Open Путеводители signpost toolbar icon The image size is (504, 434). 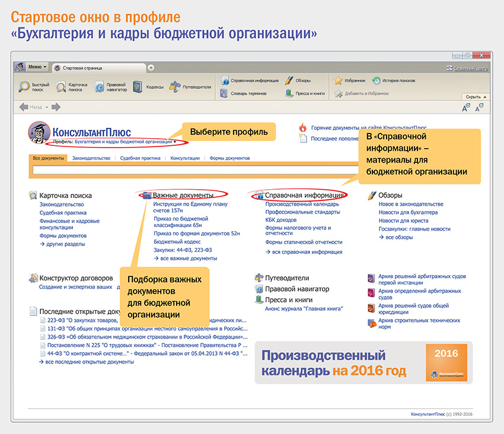tap(175, 87)
